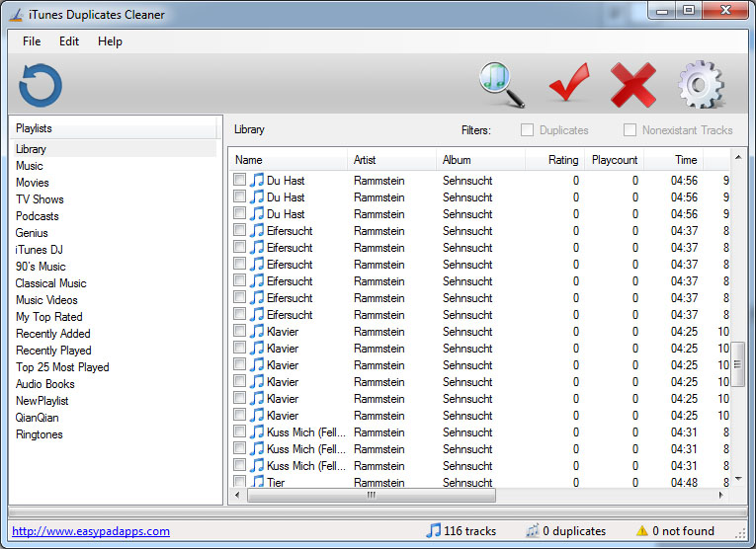Check the first Du Hast track checkbox

pos(239,180)
